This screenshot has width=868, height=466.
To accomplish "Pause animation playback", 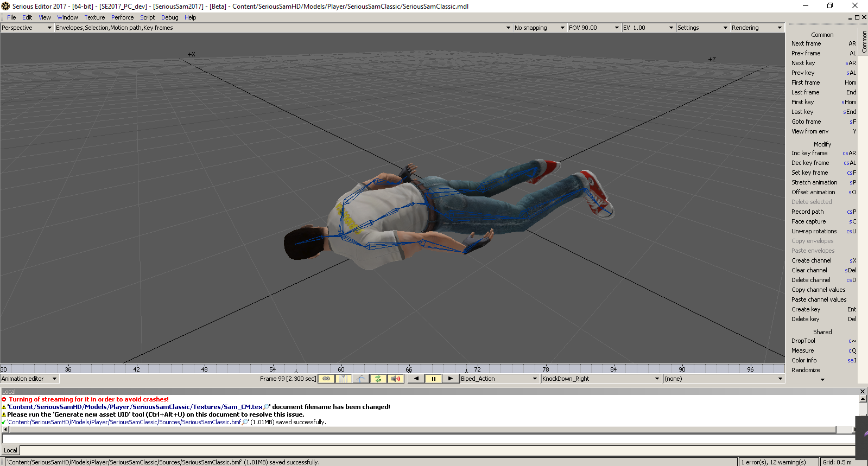I will tap(433, 379).
